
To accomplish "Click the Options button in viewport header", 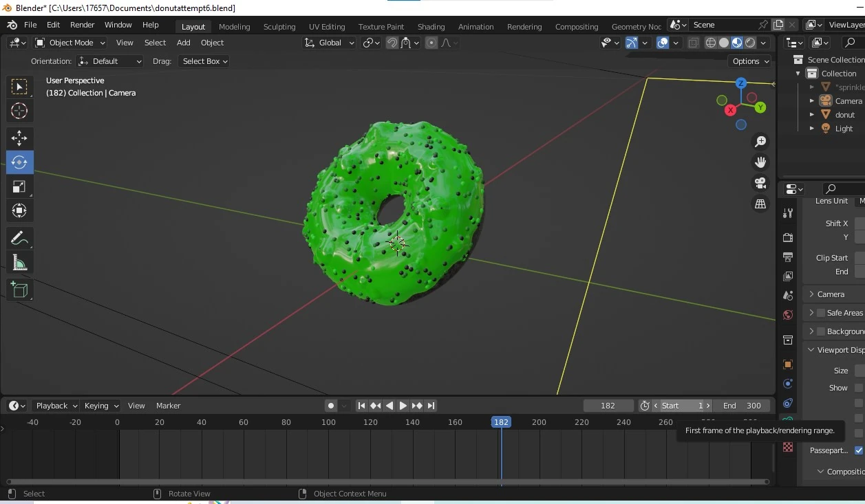I will tap(750, 61).
